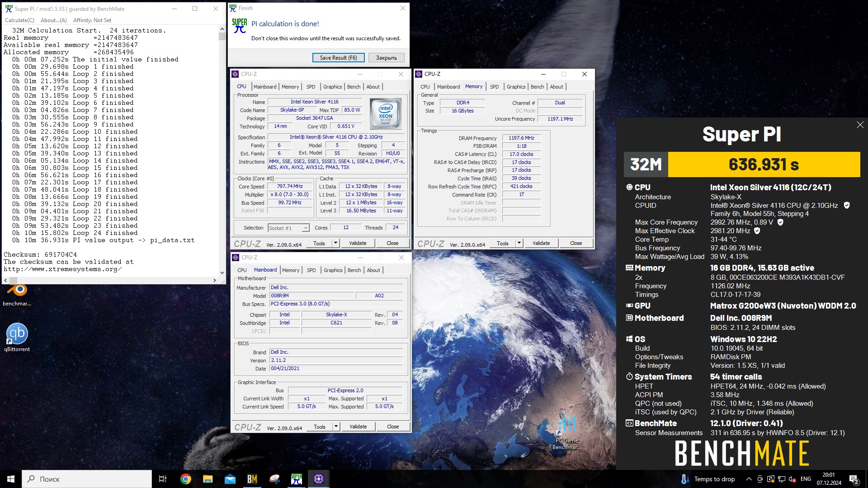Click the Temps to drop weather widget

click(708, 479)
